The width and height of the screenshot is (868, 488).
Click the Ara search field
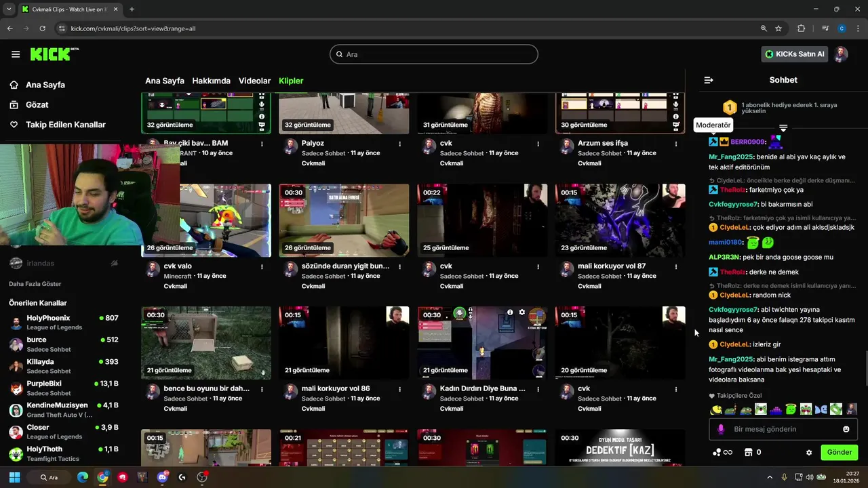coord(434,54)
